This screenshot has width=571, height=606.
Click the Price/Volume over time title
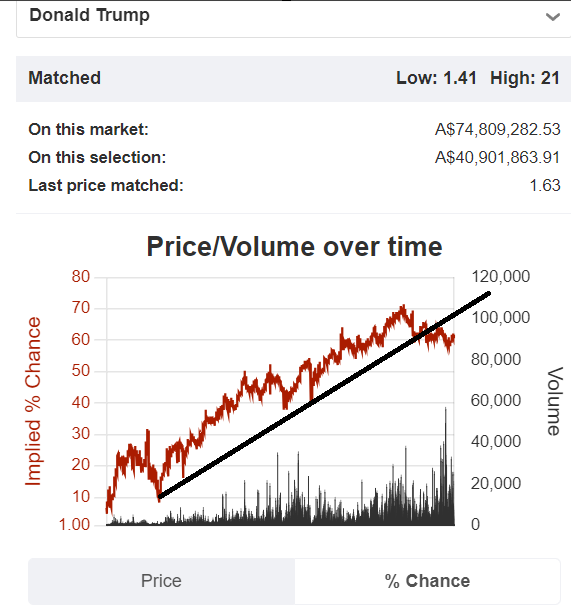294,247
